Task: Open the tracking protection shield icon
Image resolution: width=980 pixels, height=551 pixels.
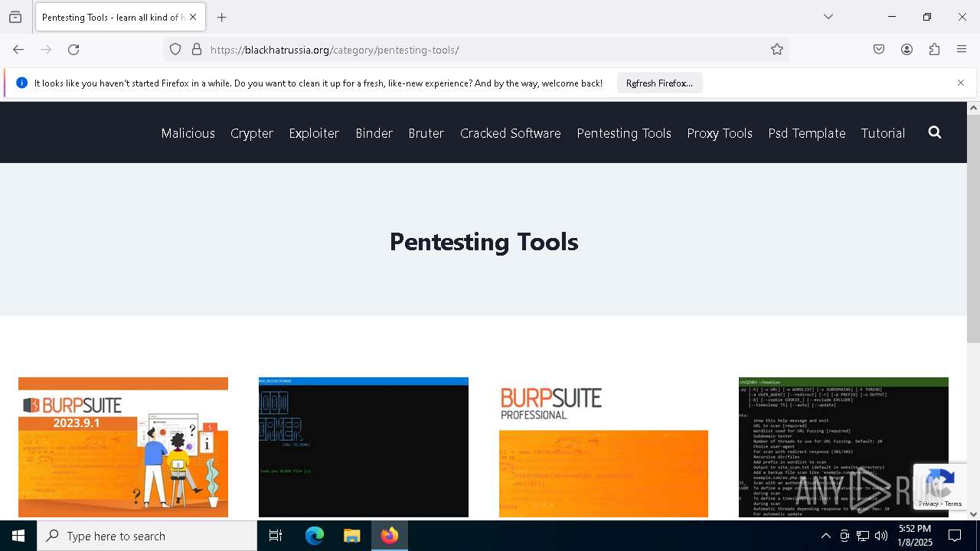Action: 175,50
